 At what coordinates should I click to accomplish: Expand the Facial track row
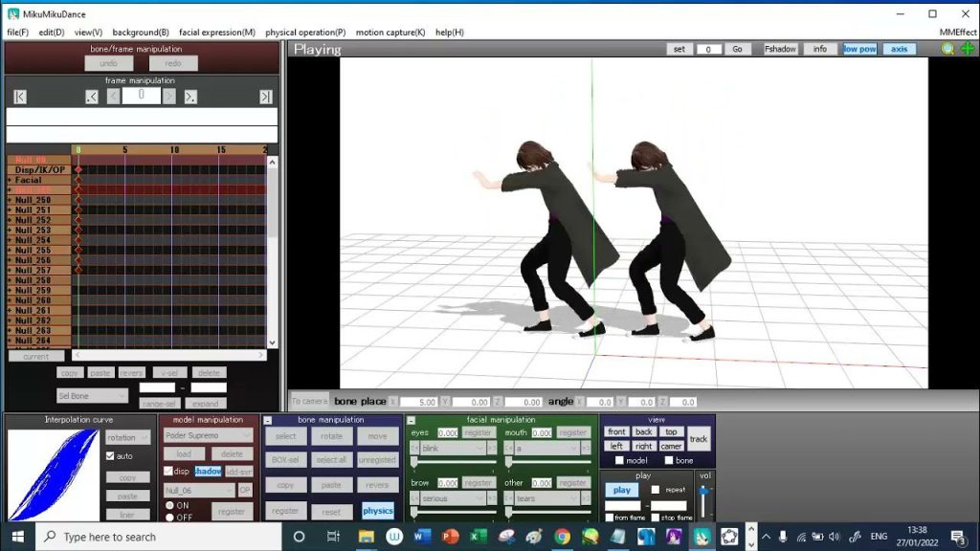tap(11, 180)
